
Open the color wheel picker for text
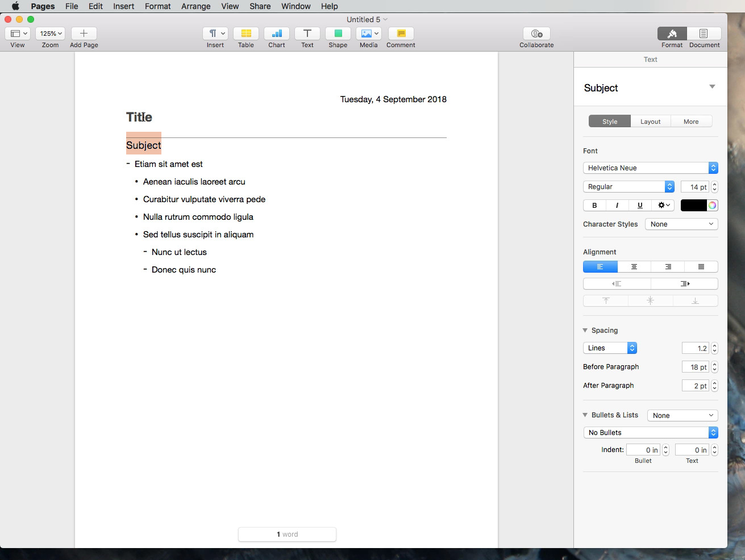[x=712, y=206]
